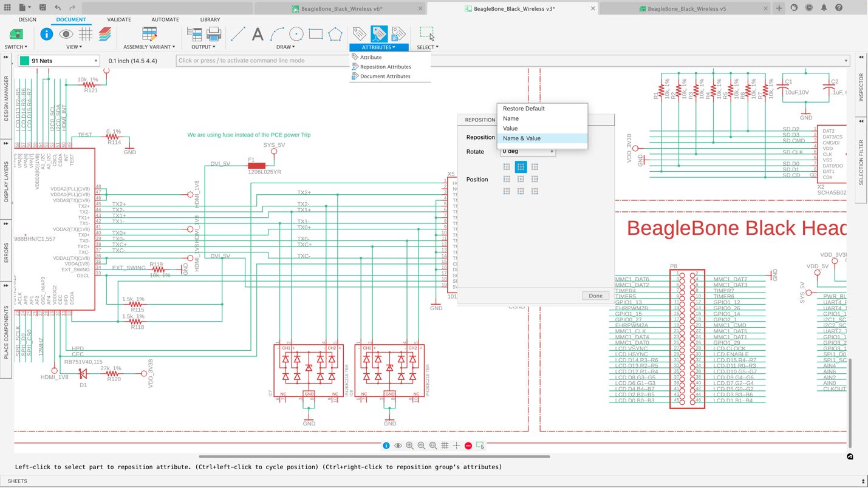Select the Polygon drawing tool

click(335, 34)
